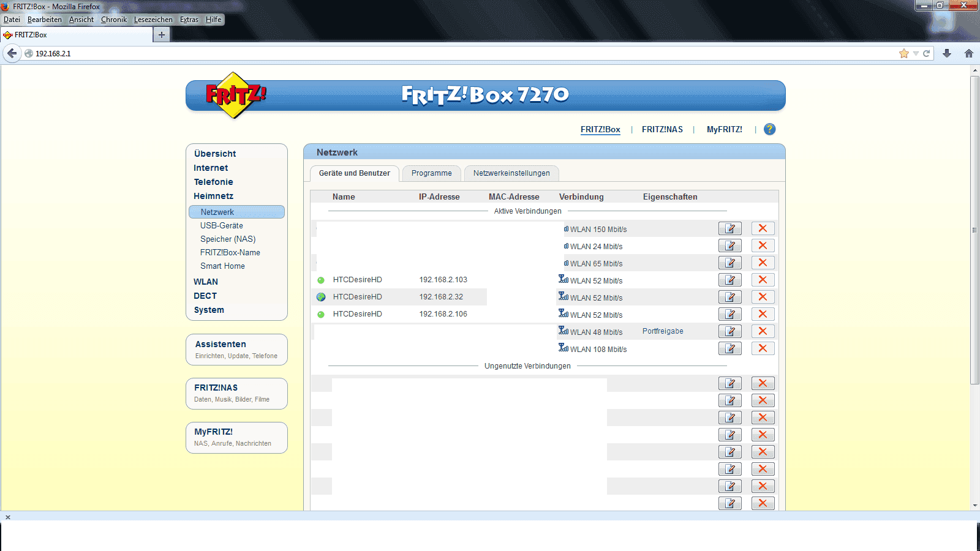Open the Chronik menu
980x551 pixels.
[x=114, y=20]
